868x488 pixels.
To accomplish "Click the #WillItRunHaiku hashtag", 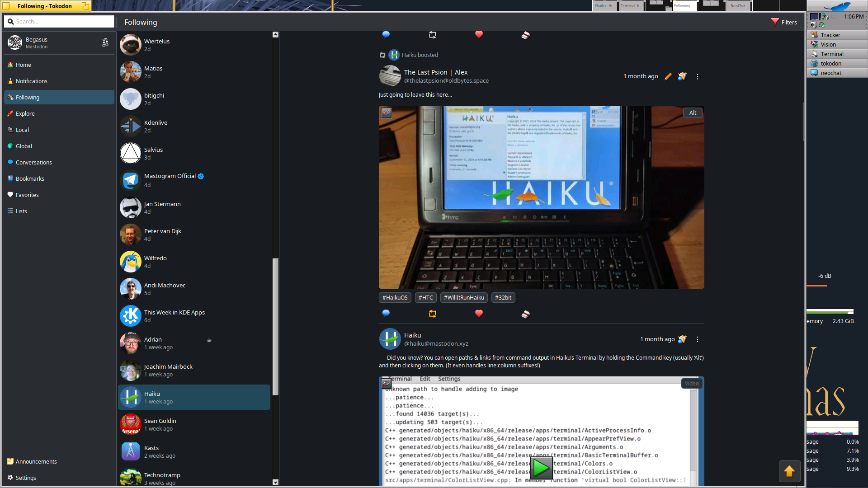I will [464, 298].
